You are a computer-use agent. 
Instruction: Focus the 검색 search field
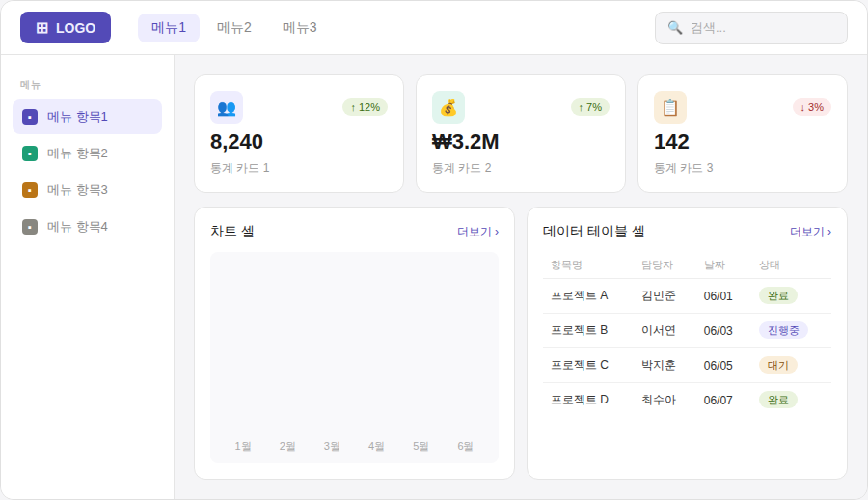(x=750, y=28)
